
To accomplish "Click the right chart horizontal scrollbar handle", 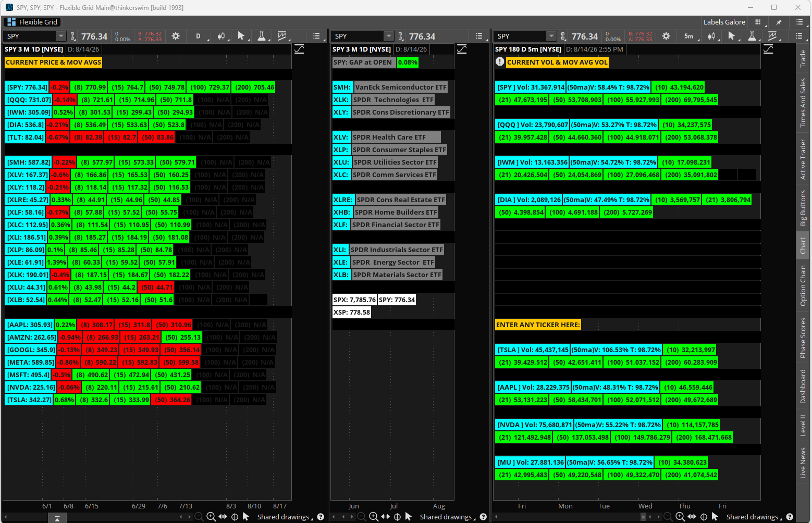I will coord(643,517).
